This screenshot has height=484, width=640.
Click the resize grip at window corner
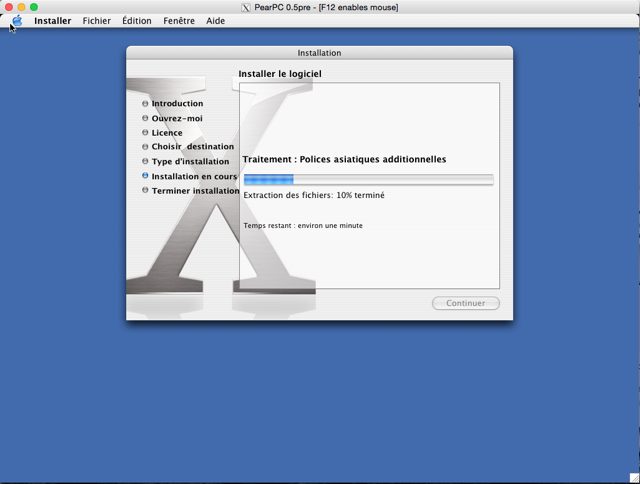[x=635, y=478]
